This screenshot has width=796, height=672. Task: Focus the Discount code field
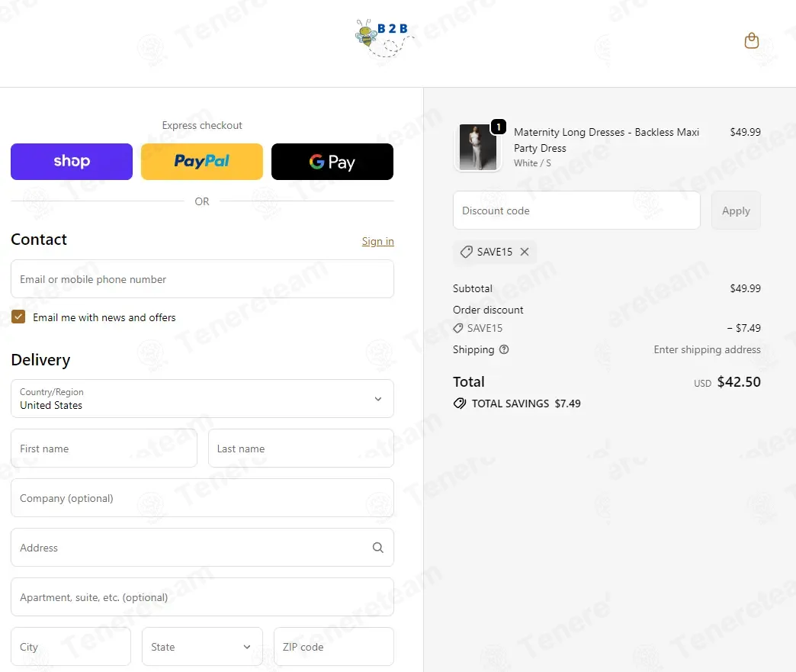(576, 211)
